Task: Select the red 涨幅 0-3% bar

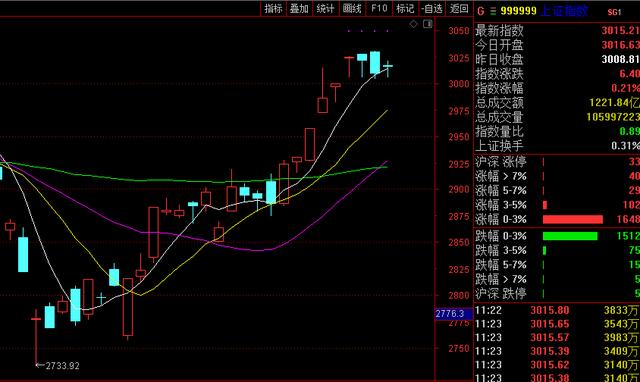Action: (573, 220)
